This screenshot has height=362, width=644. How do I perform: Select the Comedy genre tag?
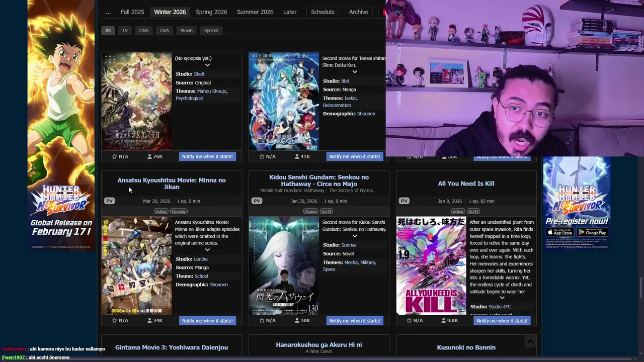[179, 212]
